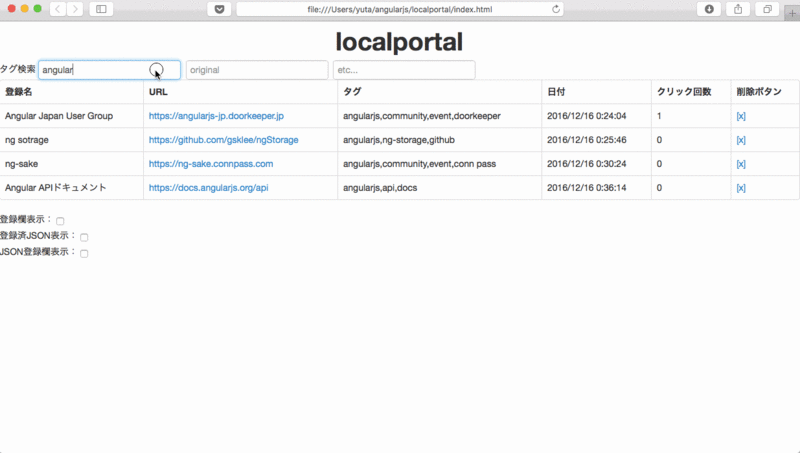Open the github.com/gsklee/ngStorage link

click(x=223, y=140)
